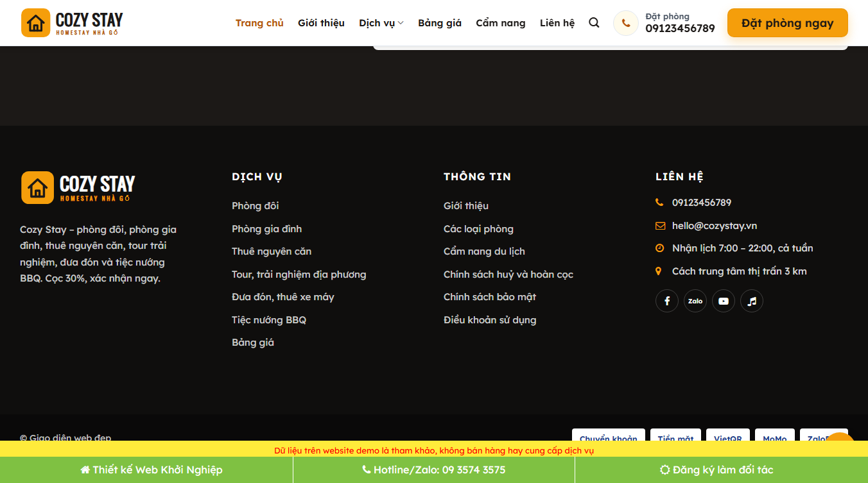Open the Zalo social icon
Screen dimensions: 868x483
695,301
